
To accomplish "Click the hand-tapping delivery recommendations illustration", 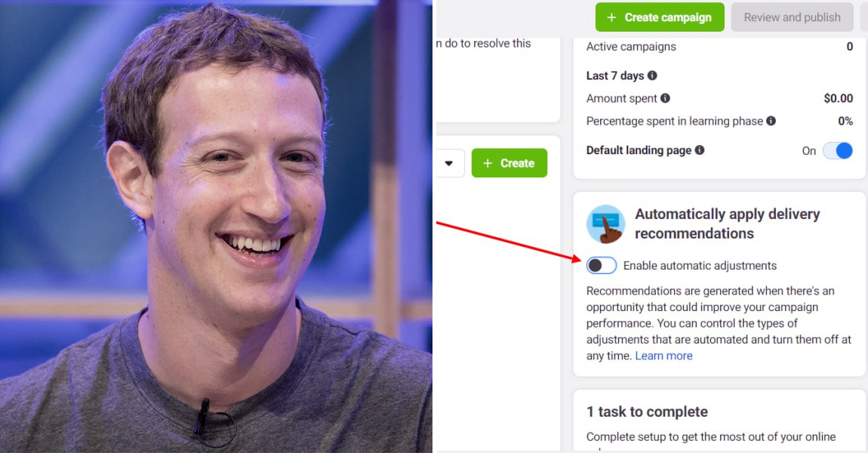I will click(x=605, y=223).
